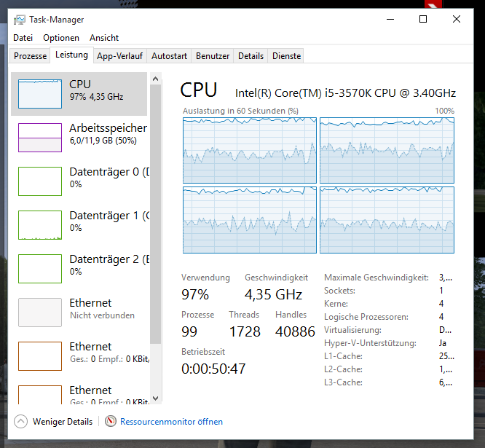The width and height of the screenshot is (485, 448).
Task: Click the Ressourcenmonitor gauge icon
Action: 111,421
